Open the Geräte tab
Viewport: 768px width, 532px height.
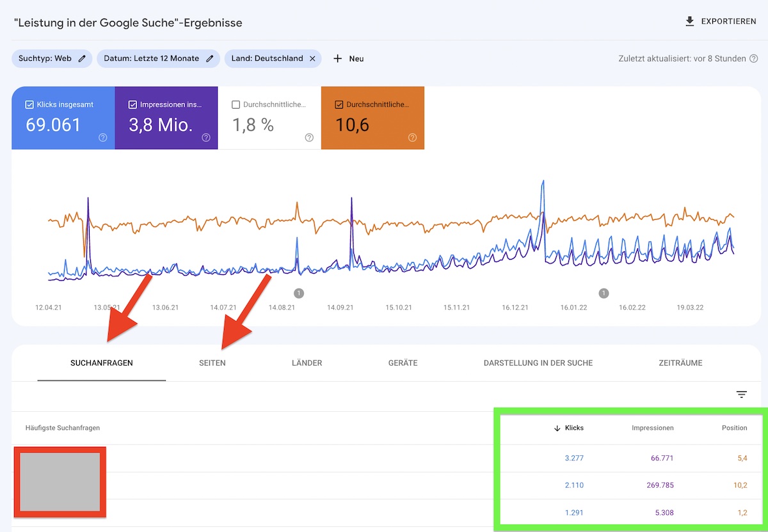(x=403, y=363)
